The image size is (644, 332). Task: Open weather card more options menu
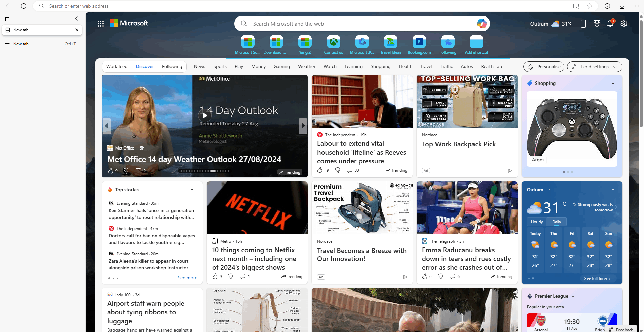pos(612,190)
